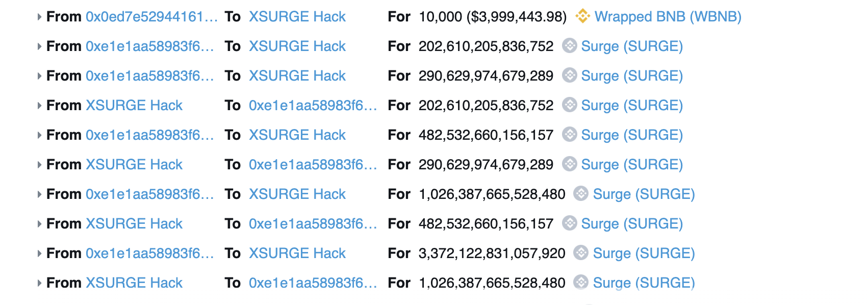Image resolution: width=868 pixels, height=305 pixels.
Task: Open Surge (SURGE) link in the 3,372,122,831,057,920 row
Action: click(644, 253)
